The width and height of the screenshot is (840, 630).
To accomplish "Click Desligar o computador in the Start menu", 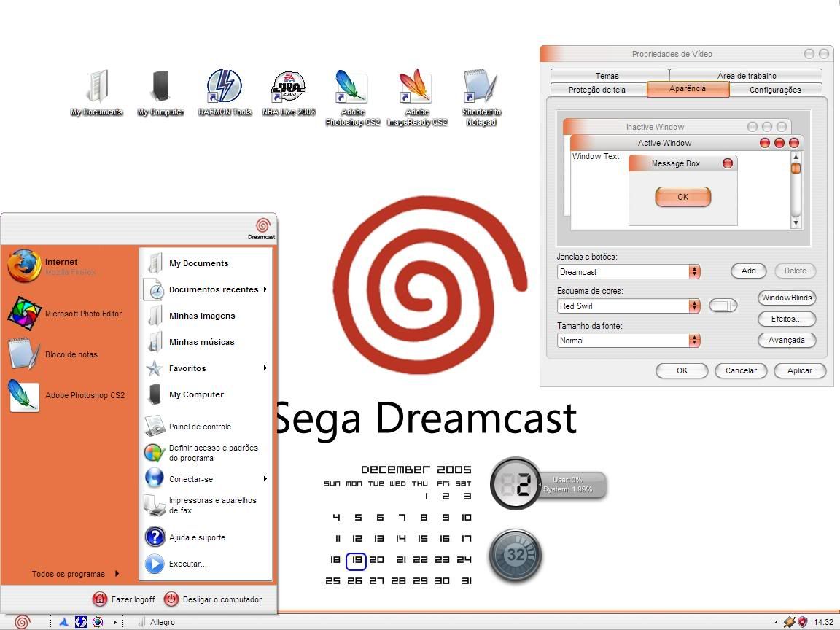I will (213, 599).
